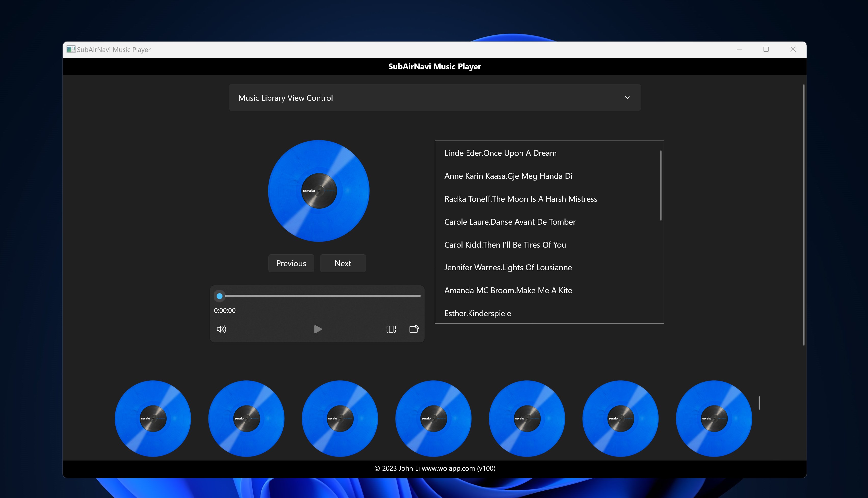Select Radka Toneff.The Moon Is A Harsh Mistress
868x498 pixels.
[x=520, y=199]
